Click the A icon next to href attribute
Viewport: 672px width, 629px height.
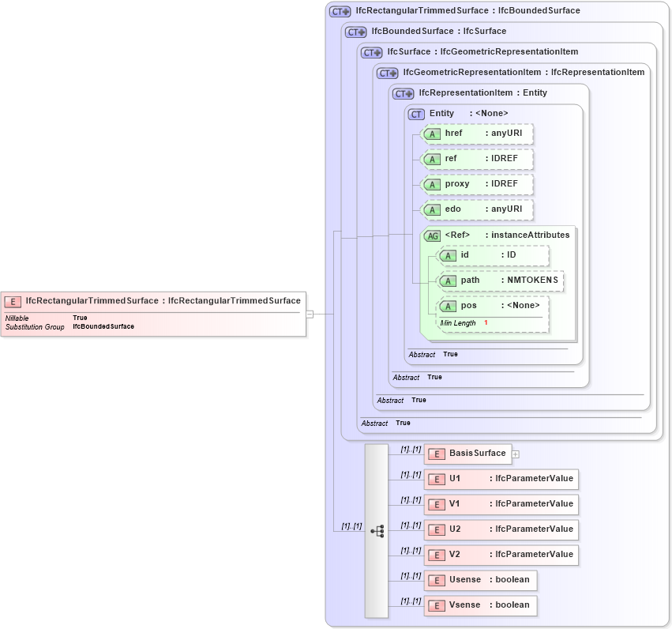point(432,134)
